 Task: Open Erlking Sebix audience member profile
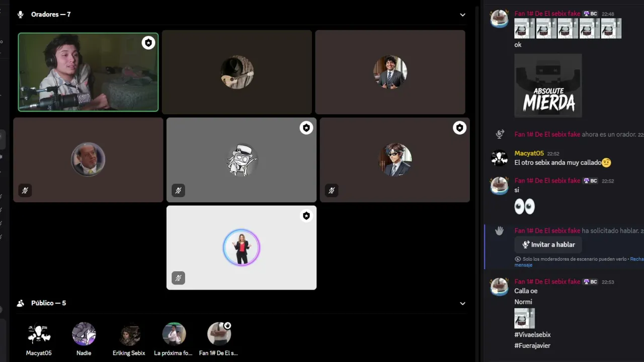[129, 339]
